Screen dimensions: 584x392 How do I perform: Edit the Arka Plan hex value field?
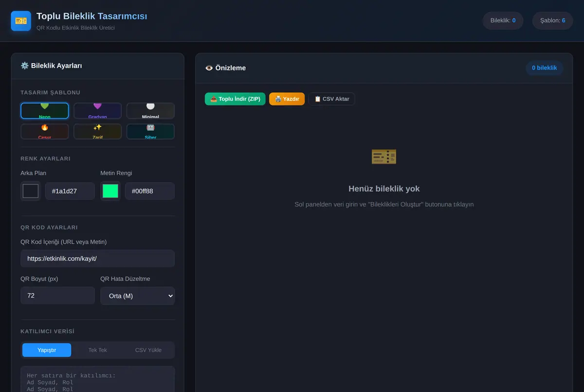pyautogui.click(x=70, y=191)
